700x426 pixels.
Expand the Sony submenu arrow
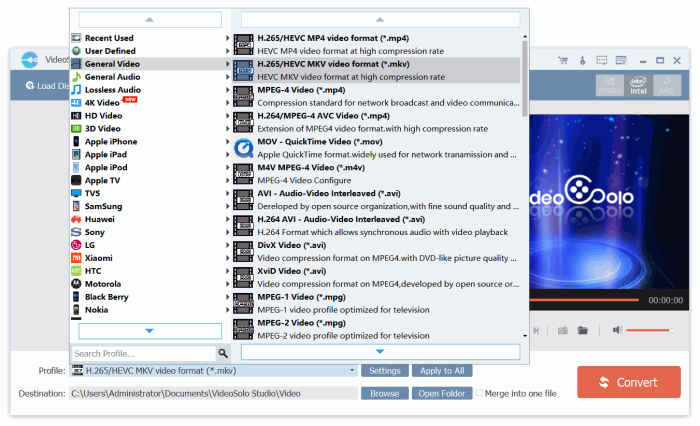pyautogui.click(x=227, y=232)
